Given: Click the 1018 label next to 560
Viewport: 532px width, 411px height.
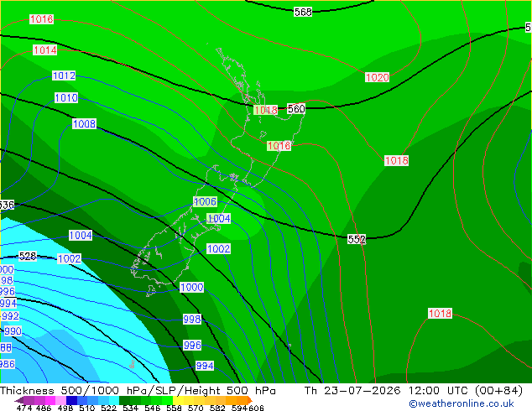Looking at the screenshot, I should coord(266,110).
